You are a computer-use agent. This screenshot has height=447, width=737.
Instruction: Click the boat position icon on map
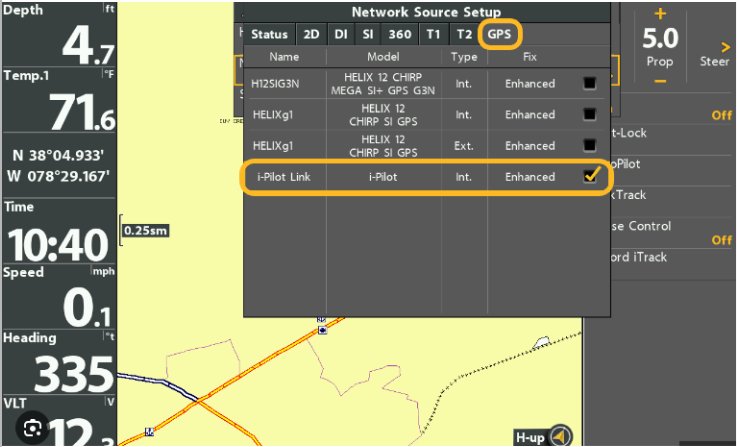(x=541, y=343)
